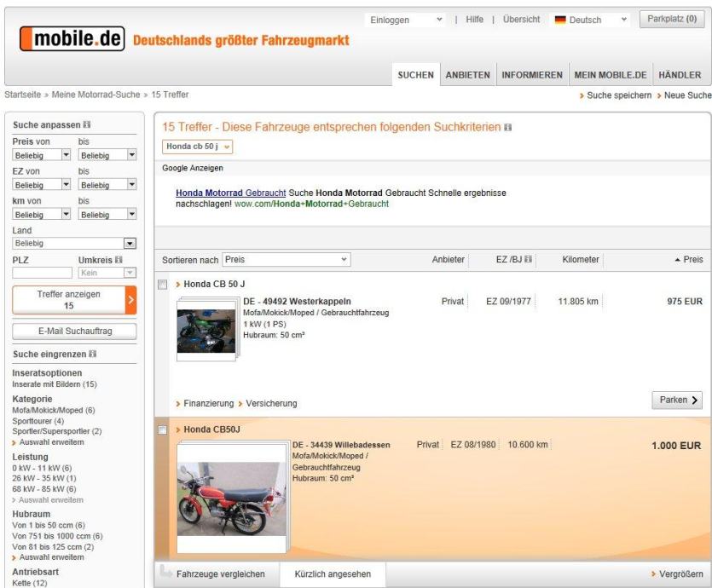Click info icon next to EZ /BJ
The width and height of the screenshot is (712, 588).
pyautogui.click(x=528, y=259)
